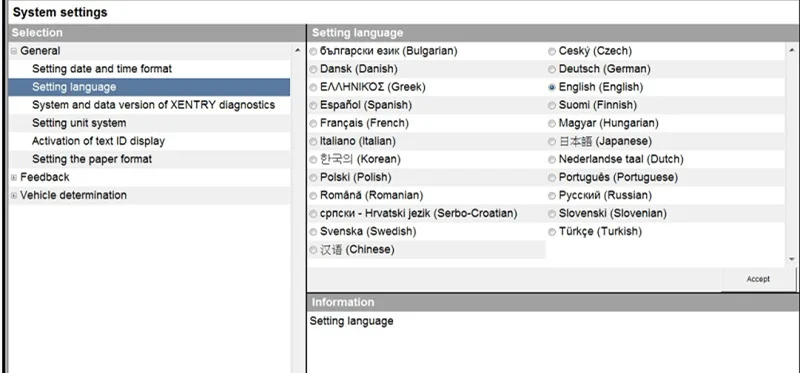Click the up arrow of Selection panel scrollbar
Viewport: 800px width, 373px height.
298,50
